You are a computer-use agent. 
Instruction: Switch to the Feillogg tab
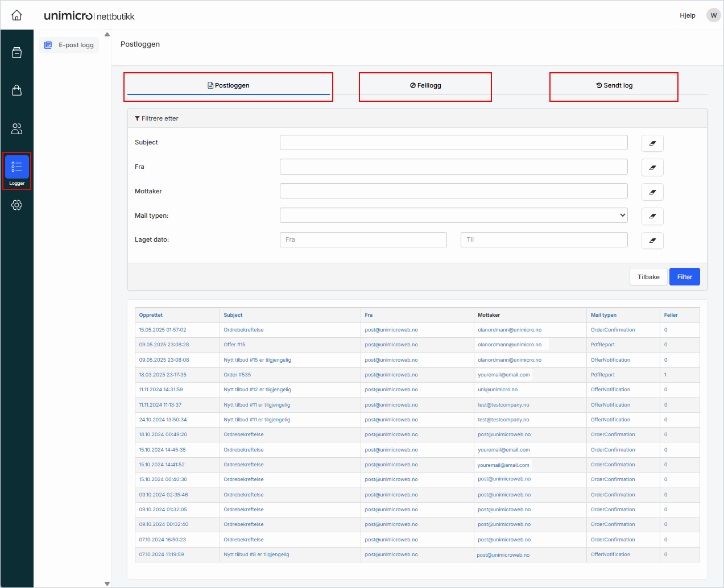[425, 85]
